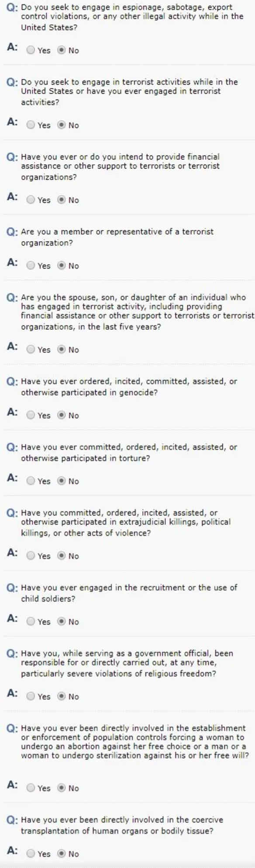Screen dimensions: 255x868
Task: Select Yes for the torture question
Action: 30,481
